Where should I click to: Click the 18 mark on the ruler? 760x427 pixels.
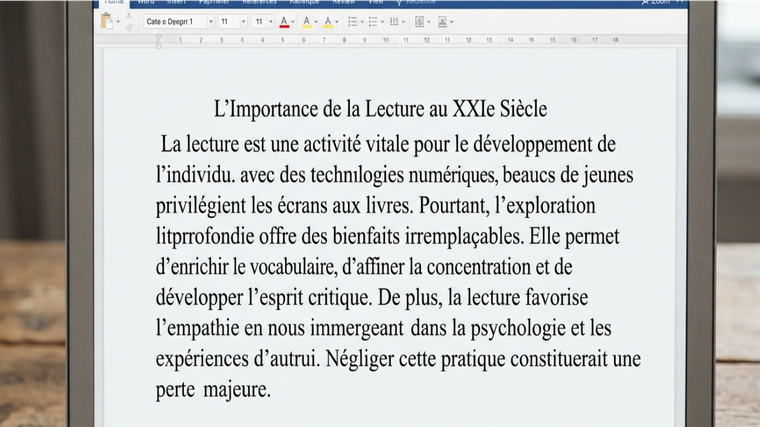(x=615, y=40)
